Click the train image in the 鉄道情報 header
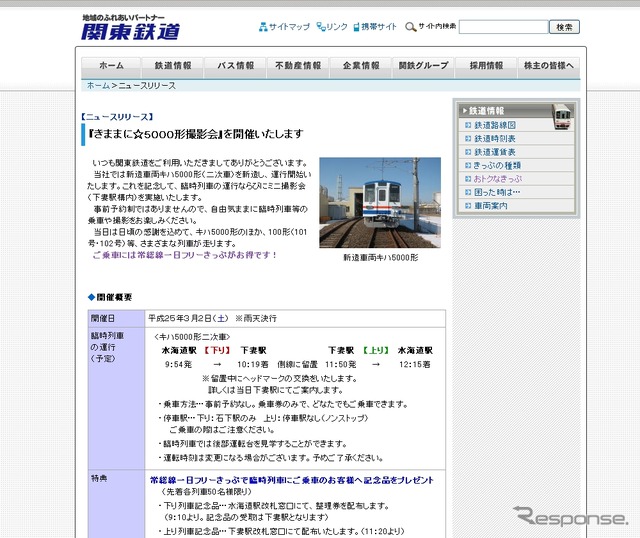 562,117
